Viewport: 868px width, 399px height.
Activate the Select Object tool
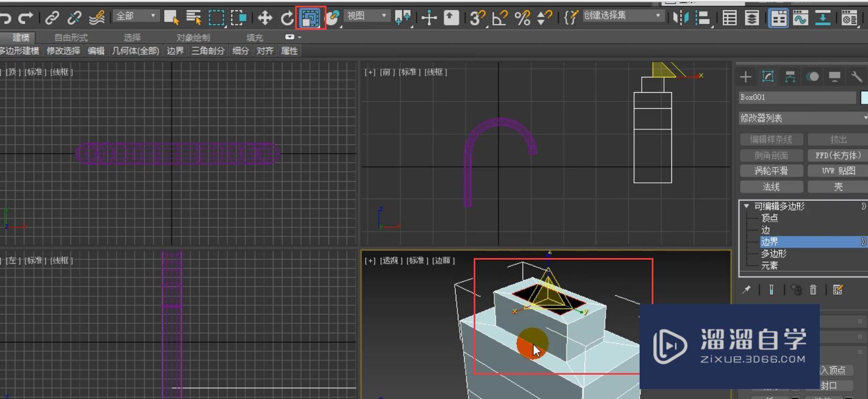point(171,18)
